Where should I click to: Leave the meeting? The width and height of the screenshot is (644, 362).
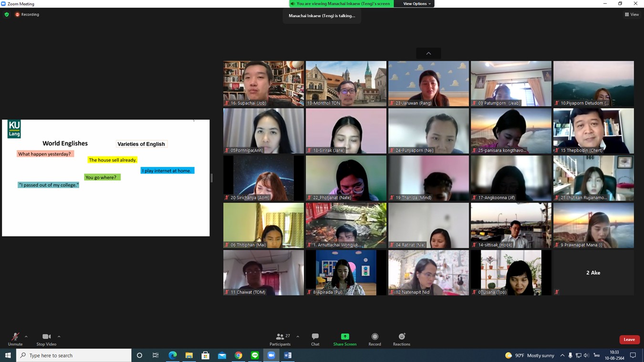pos(629,340)
